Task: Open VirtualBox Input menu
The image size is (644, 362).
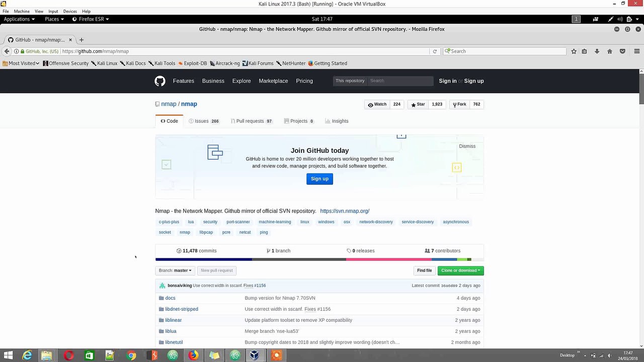Action: (x=53, y=11)
